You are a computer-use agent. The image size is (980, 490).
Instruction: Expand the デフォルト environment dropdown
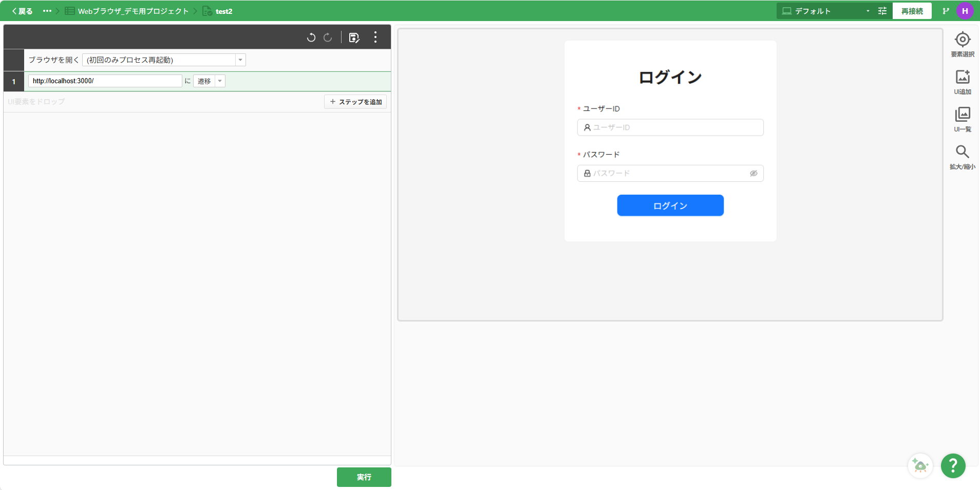coord(868,11)
